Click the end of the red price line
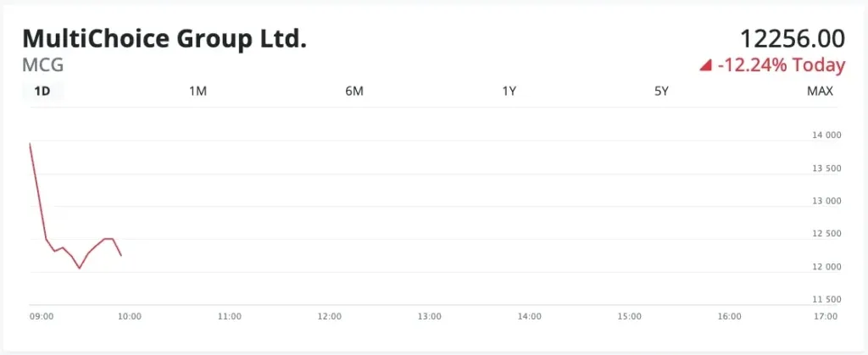The width and height of the screenshot is (868, 355). point(120,255)
